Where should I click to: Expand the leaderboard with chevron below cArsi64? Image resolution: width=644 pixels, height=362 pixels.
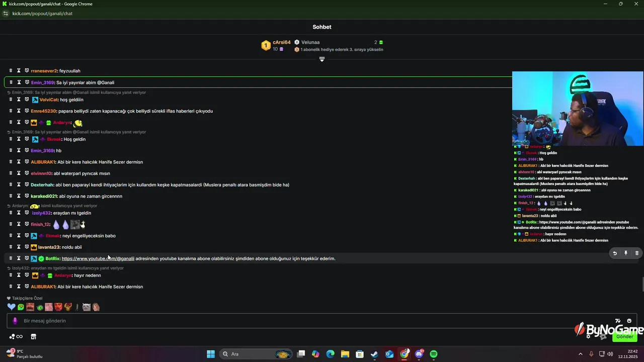pyautogui.click(x=322, y=59)
